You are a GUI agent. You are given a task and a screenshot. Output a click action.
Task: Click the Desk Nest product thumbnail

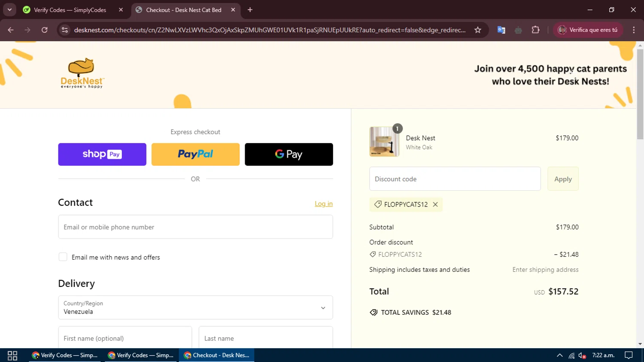tap(384, 141)
